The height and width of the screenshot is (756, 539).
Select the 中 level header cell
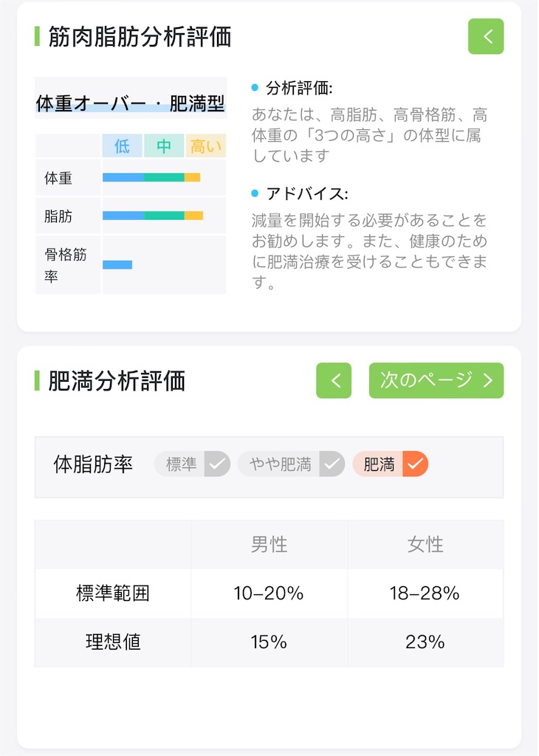164,145
